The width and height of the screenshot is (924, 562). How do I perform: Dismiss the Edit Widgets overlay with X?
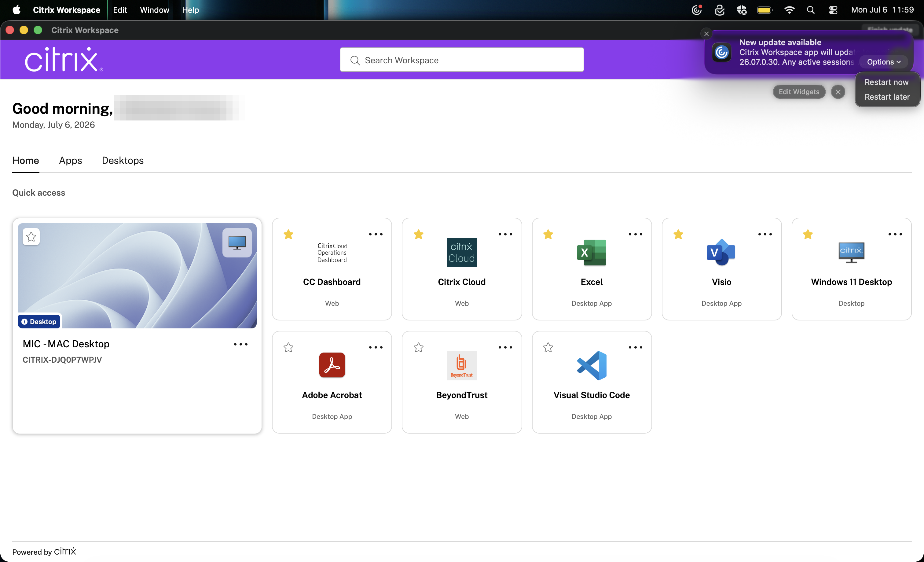838,92
